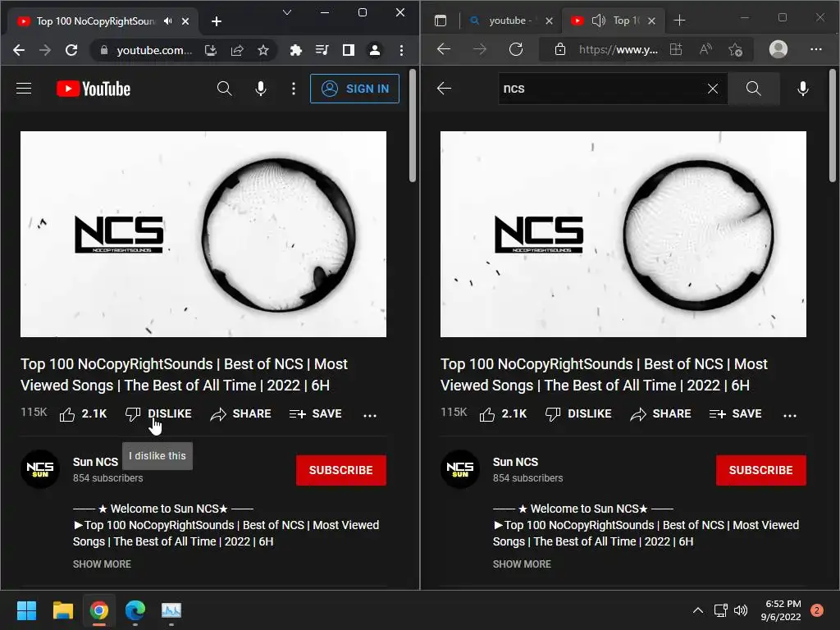Open more actions dots in Edge video
The width and height of the screenshot is (840, 630).
click(790, 414)
